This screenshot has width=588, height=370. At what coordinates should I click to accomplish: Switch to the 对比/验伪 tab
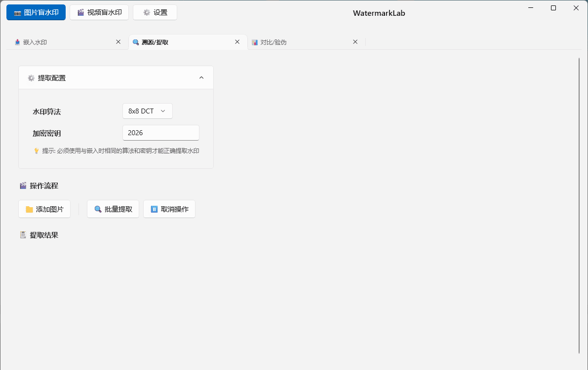[273, 42]
